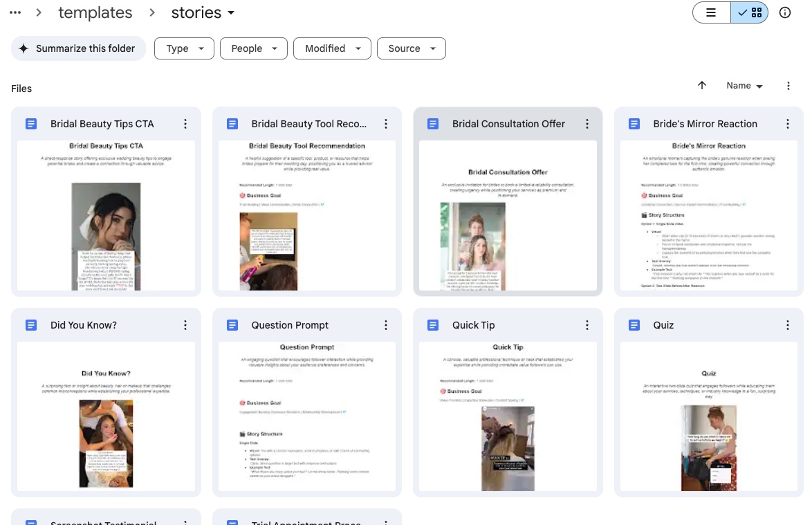
Task: Select Quick Tip file title
Action: pyautogui.click(x=473, y=324)
